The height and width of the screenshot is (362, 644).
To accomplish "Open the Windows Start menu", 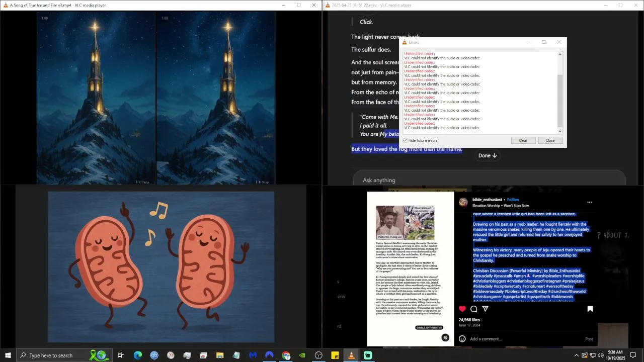I will point(8,355).
